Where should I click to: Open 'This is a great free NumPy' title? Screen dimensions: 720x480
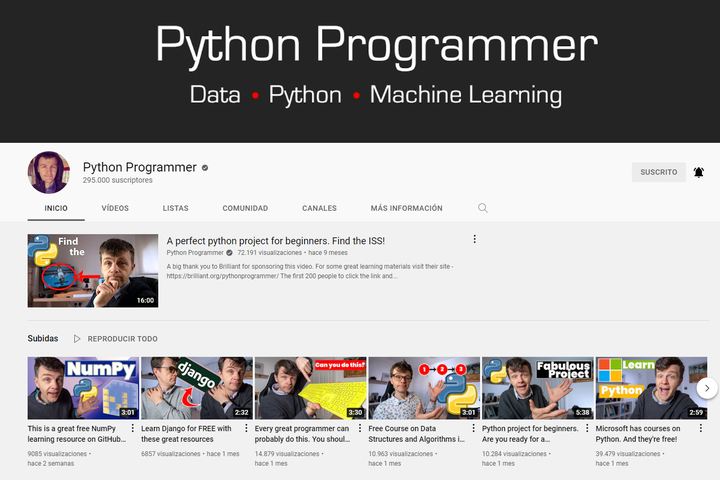77,434
